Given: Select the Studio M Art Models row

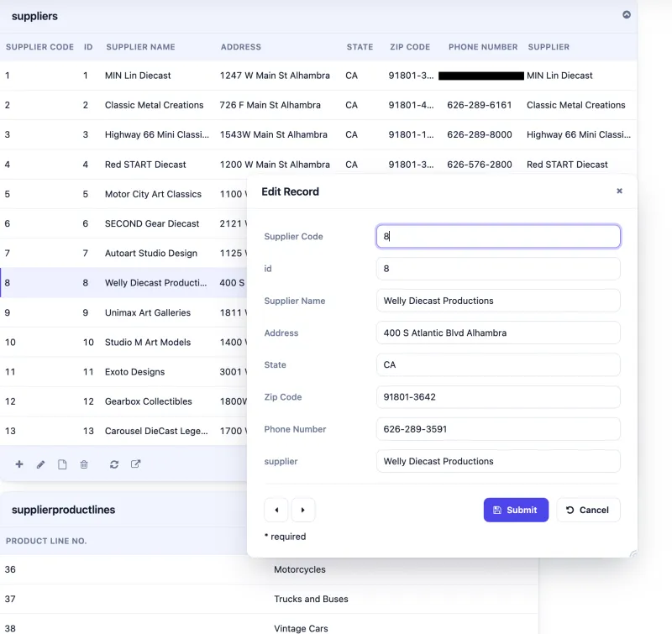Looking at the screenshot, I should pos(123,343).
